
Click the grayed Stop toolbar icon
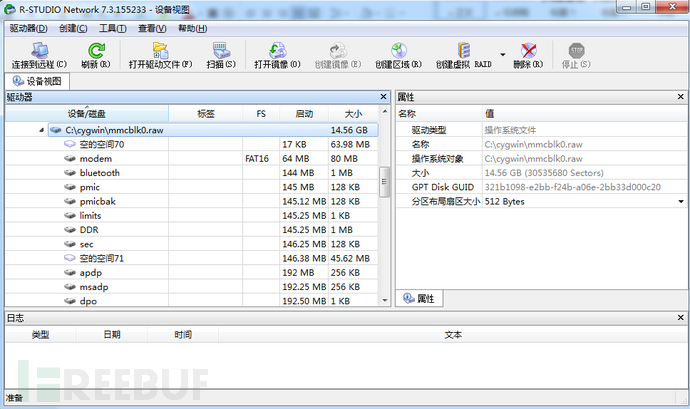[576, 51]
